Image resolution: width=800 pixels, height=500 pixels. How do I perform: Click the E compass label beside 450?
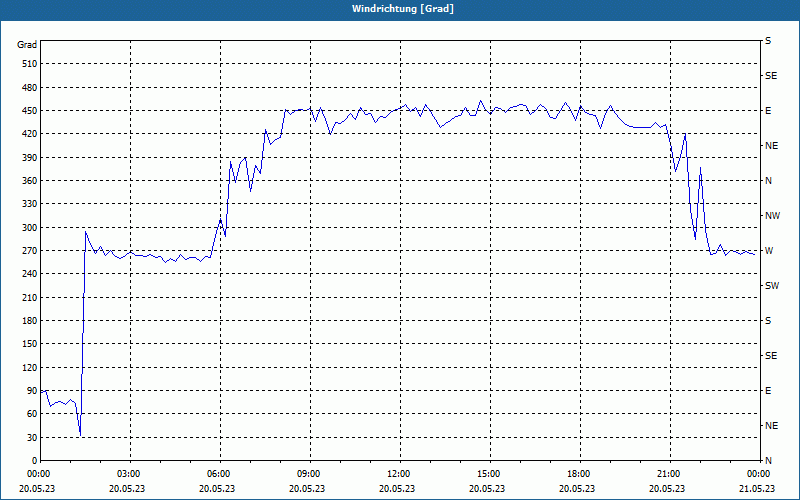pos(768,111)
